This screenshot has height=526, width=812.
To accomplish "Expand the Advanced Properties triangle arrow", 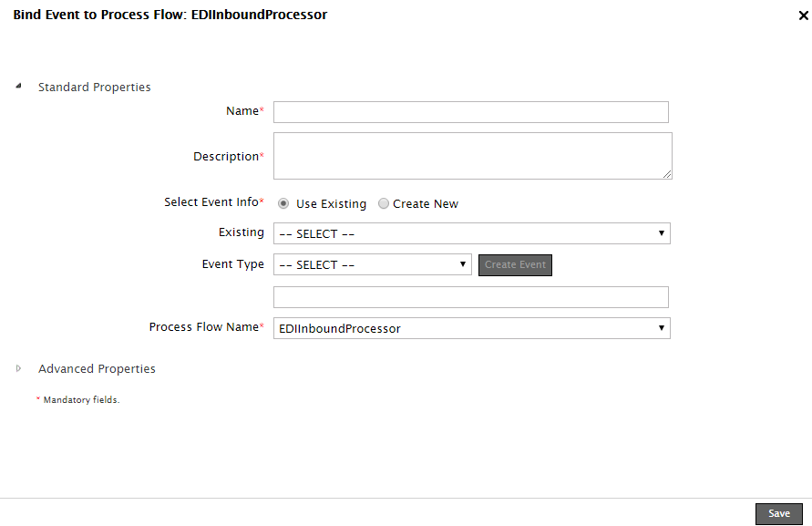I will pos(18,368).
